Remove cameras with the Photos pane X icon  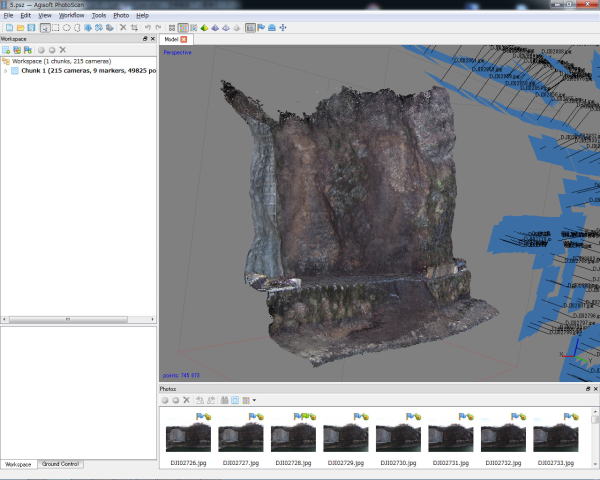(x=186, y=400)
